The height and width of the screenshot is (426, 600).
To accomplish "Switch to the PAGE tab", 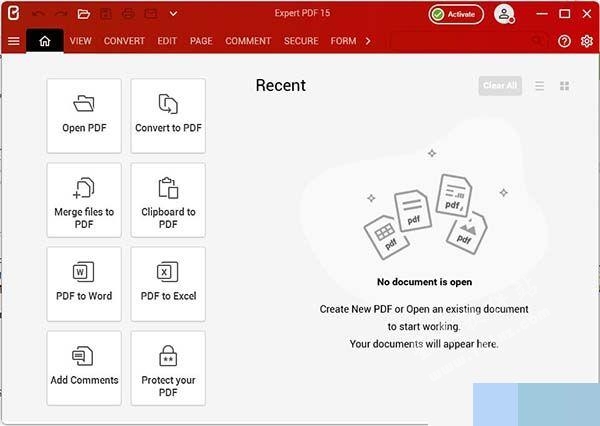I will pos(201,41).
